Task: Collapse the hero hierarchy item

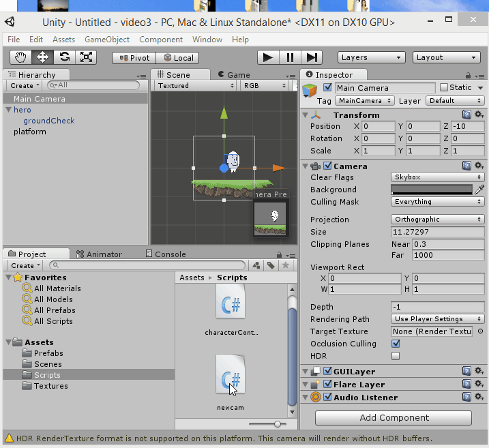Action: click(8, 109)
